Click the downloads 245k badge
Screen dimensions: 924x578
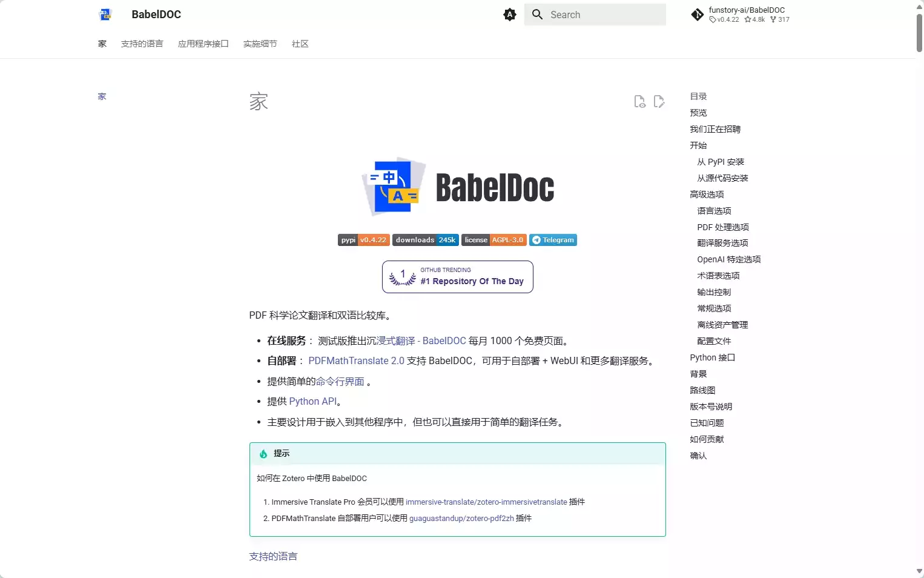pos(426,240)
